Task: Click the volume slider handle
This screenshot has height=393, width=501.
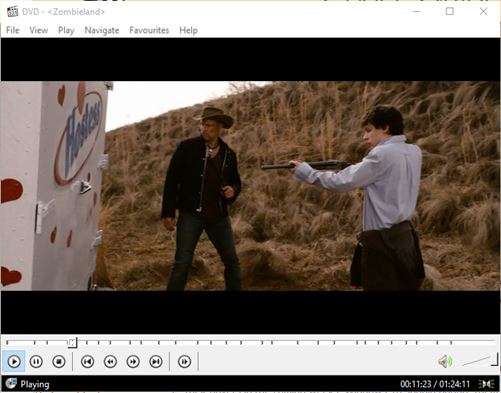Action: 494,360
